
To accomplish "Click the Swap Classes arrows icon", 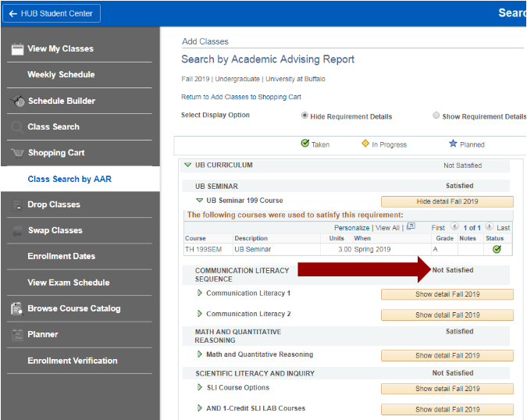I will click(x=17, y=230).
